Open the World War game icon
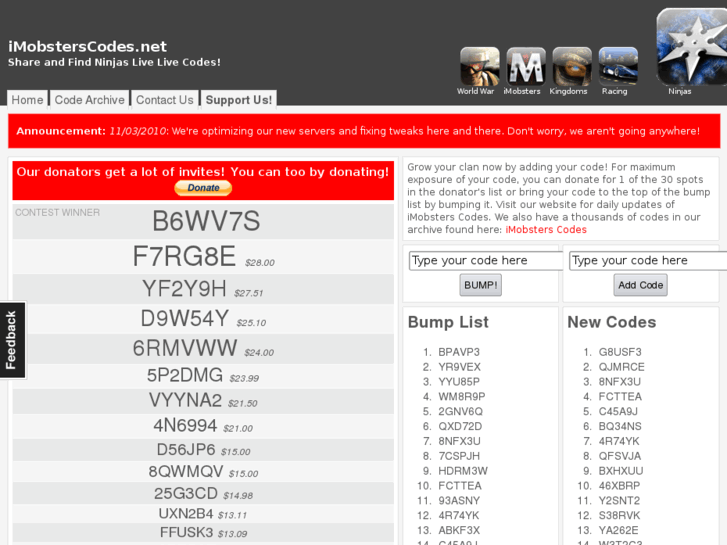 (479, 67)
